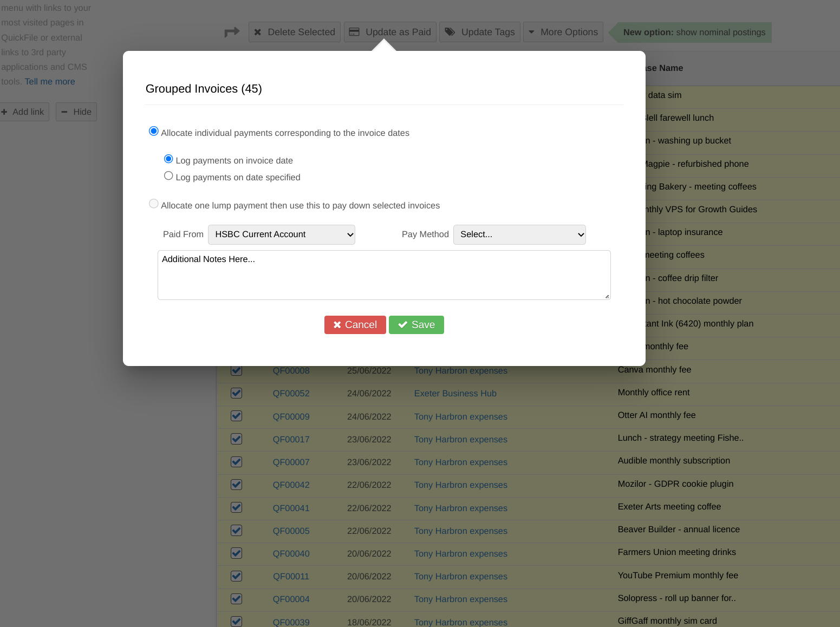Open Tony Harbron expenses for QF00017 row

461,440
